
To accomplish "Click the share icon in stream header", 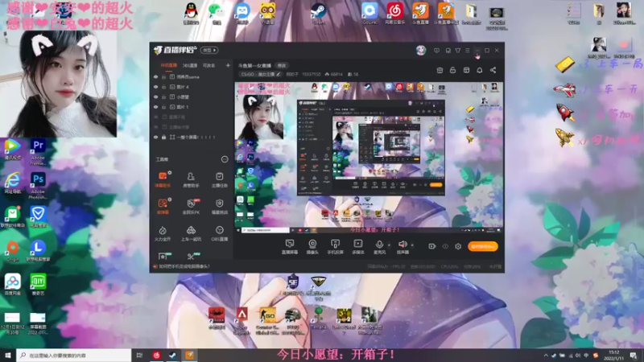I will pos(493,70).
